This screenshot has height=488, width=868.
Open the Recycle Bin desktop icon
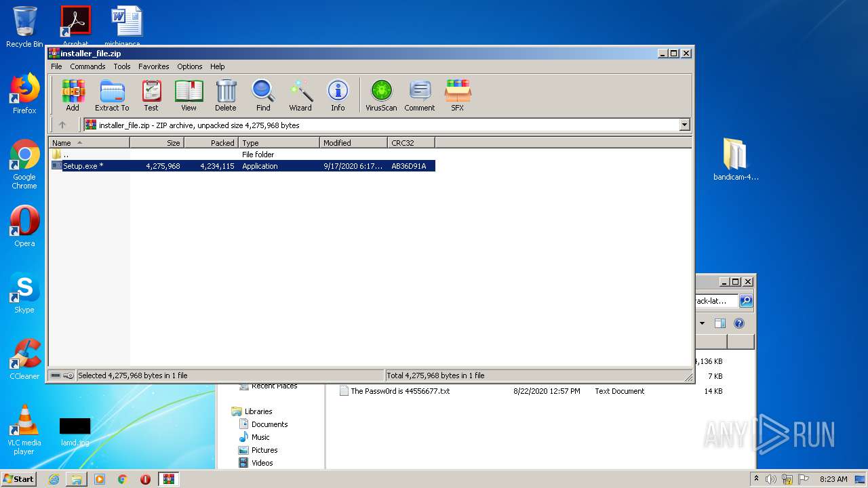pyautogui.click(x=24, y=27)
